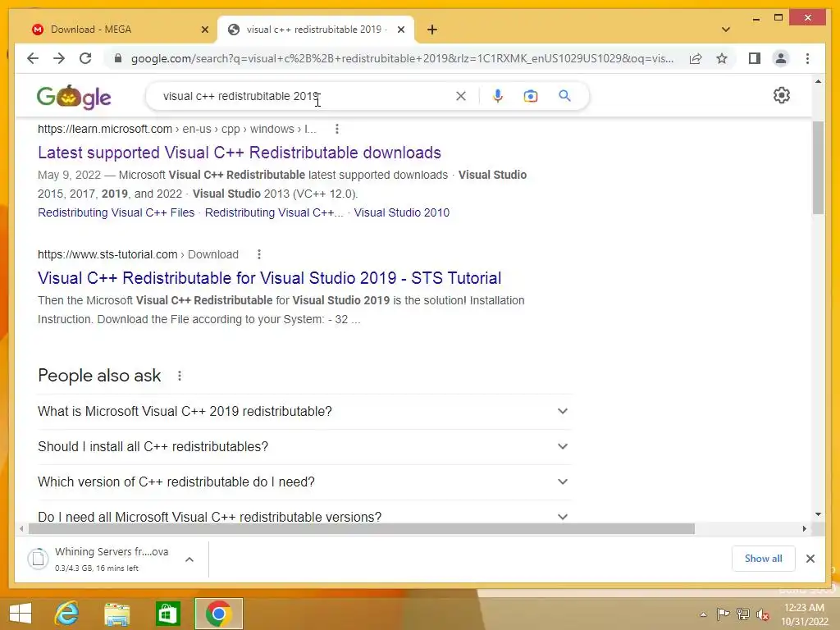
Task: Expand Do I need all Microsoft Visual C++ versions
Action: click(304, 515)
